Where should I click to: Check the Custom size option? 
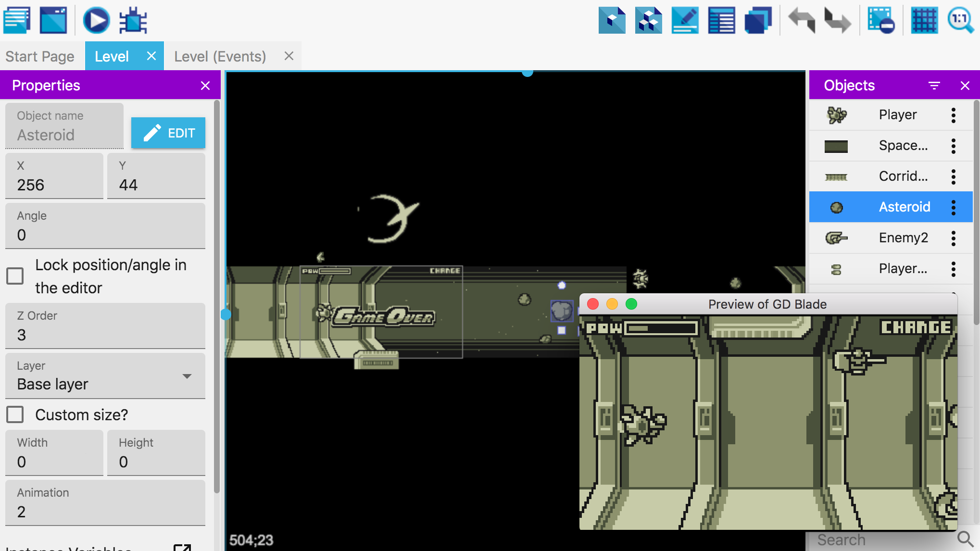(x=15, y=414)
